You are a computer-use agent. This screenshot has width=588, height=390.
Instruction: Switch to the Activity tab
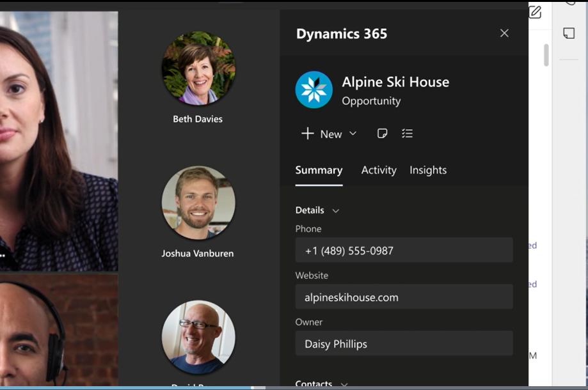pyautogui.click(x=379, y=170)
